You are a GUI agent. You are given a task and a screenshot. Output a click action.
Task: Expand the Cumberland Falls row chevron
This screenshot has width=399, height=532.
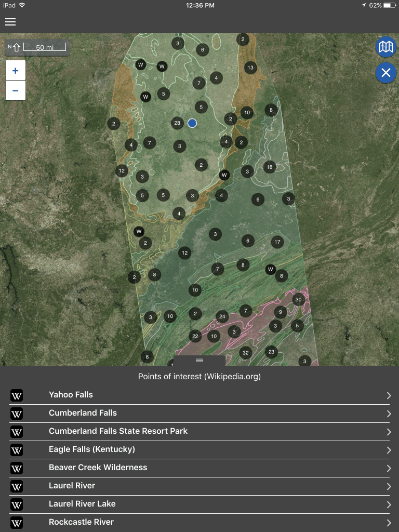[x=389, y=414]
